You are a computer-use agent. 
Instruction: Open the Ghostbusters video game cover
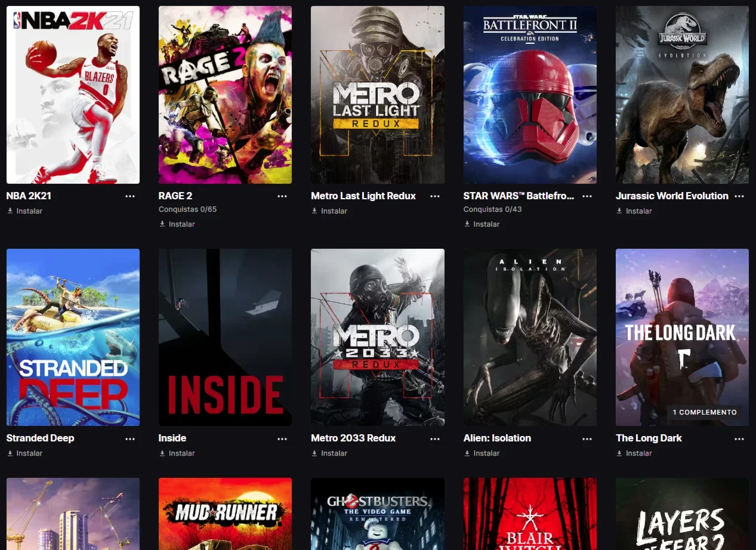[x=378, y=514]
